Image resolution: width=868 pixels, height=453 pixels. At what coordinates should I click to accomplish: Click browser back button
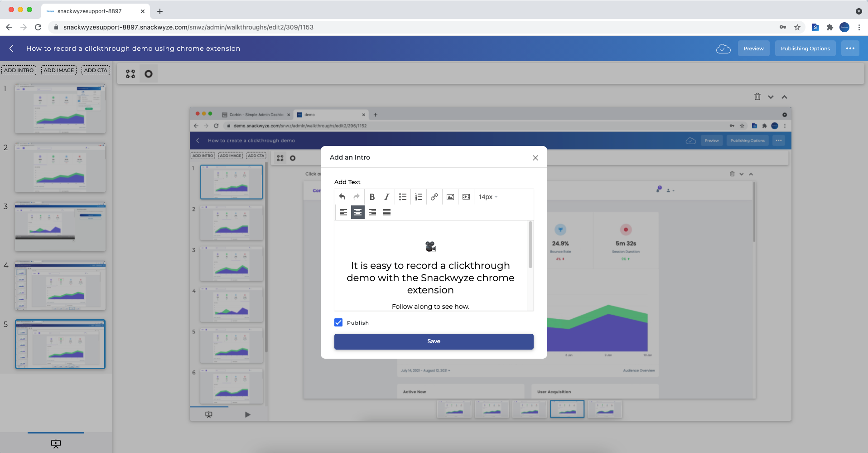pyautogui.click(x=9, y=27)
